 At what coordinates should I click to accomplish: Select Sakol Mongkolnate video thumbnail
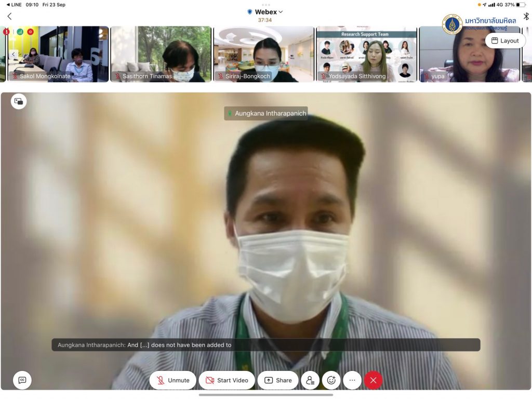[x=58, y=54]
